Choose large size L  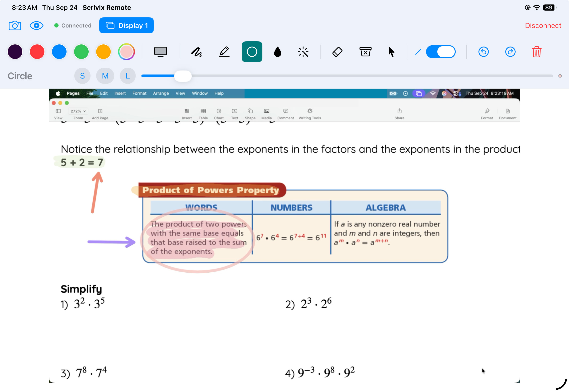point(128,76)
